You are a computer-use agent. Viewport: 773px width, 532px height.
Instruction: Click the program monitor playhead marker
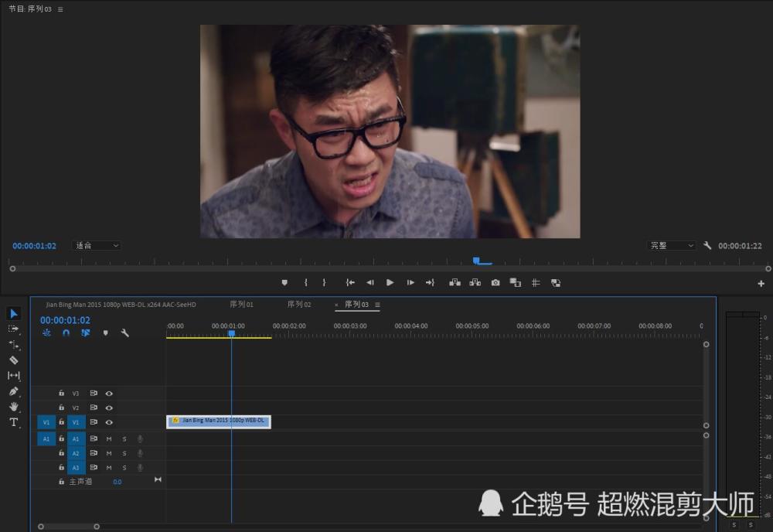476,261
